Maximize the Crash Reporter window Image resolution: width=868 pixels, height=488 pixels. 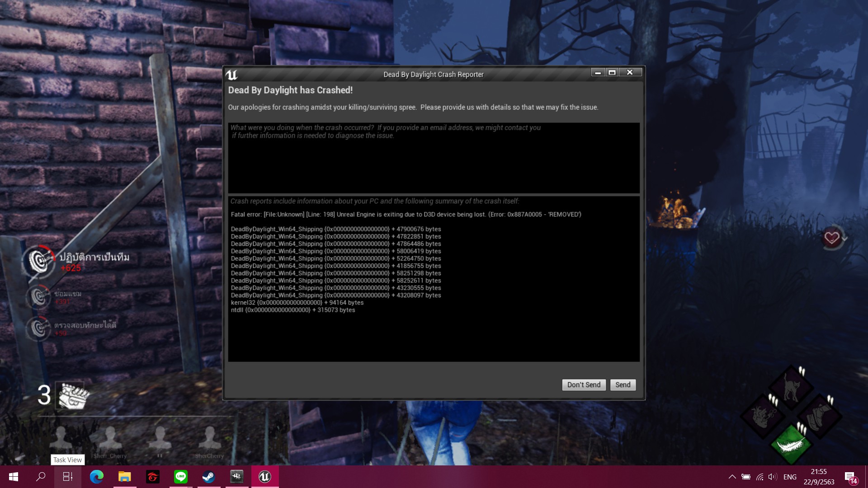(x=612, y=72)
